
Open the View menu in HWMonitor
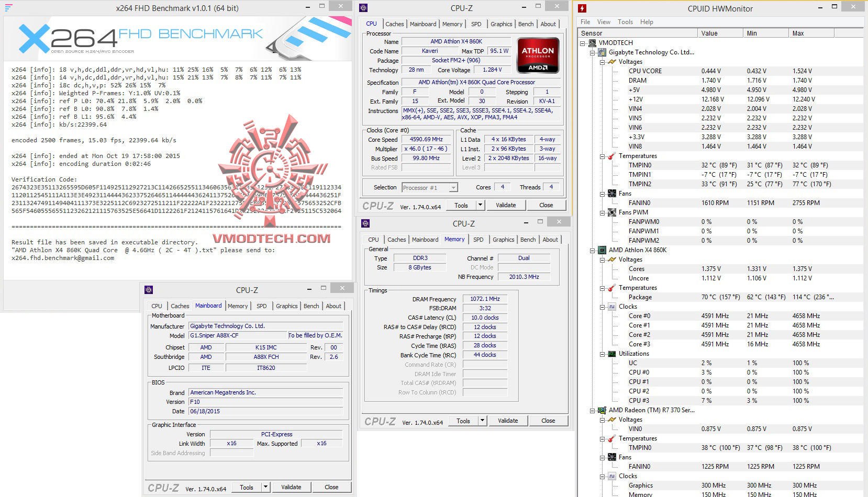pyautogui.click(x=604, y=22)
